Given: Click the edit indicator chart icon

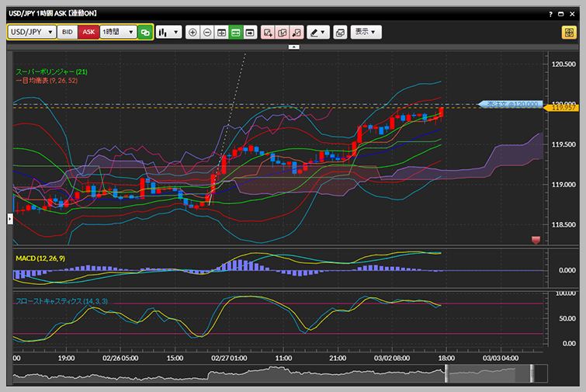Looking at the screenshot, I should [x=283, y=33].
